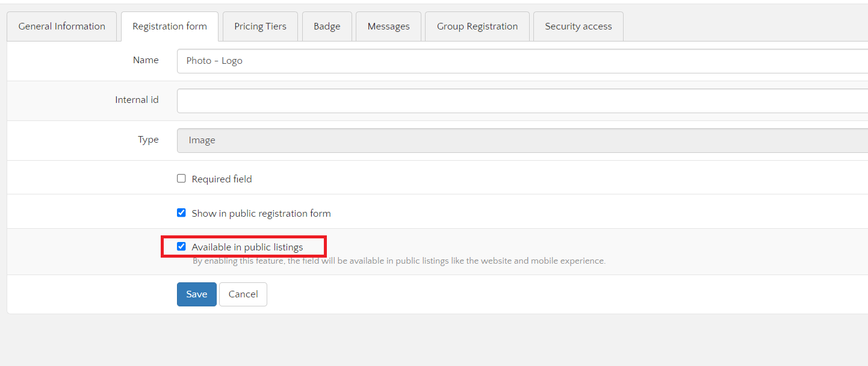Click the "Name" field label
Image resolution: width=868 pixels, height=366 pixels.
[x=146, y=60]
